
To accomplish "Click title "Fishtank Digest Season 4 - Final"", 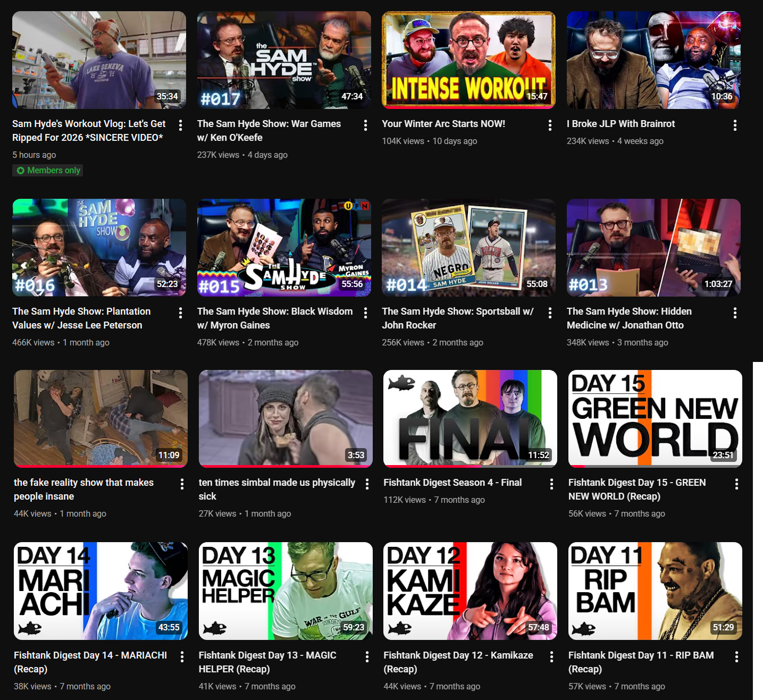I will tap(452, 483).
